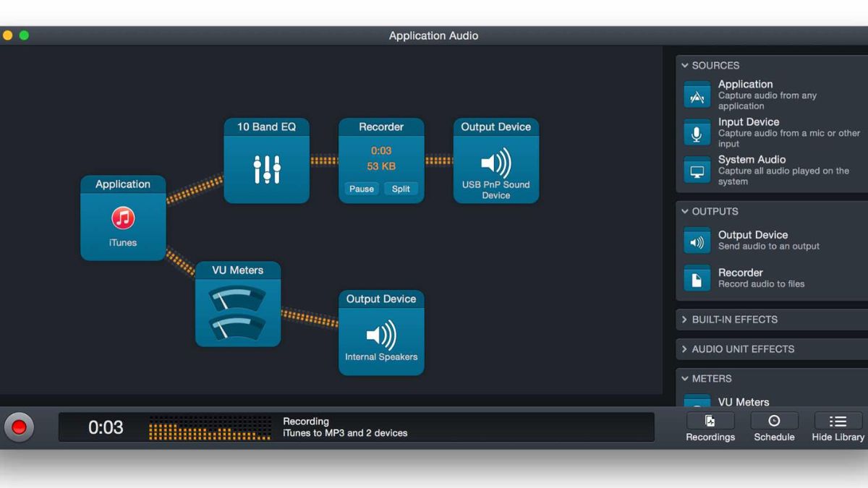Click 'Send audio to an output' description
Image resolution: width=868 pixels, height=488 pixels.
coord(769,247)
